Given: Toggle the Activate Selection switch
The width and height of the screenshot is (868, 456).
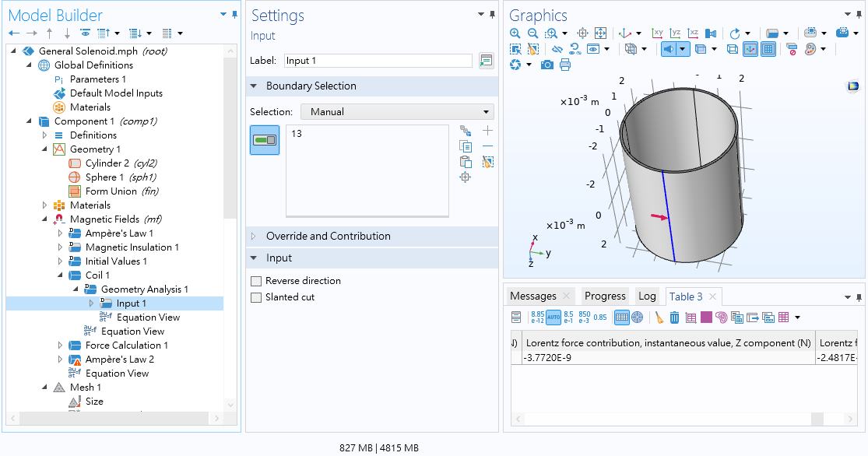Looking at the screenshot, I should coord(265,140).
